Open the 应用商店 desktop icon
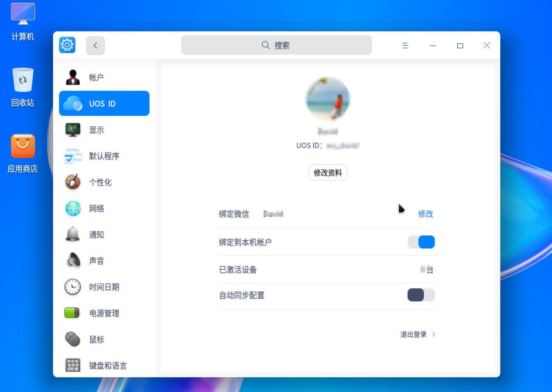 pos(23,146)
